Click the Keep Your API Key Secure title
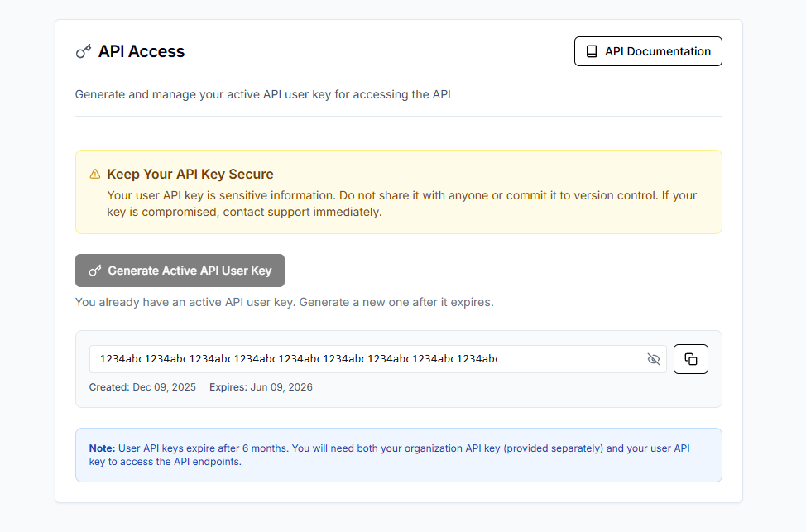Image resolution: width=806 pixels, height=532 pixels. [x=190, y=174]
